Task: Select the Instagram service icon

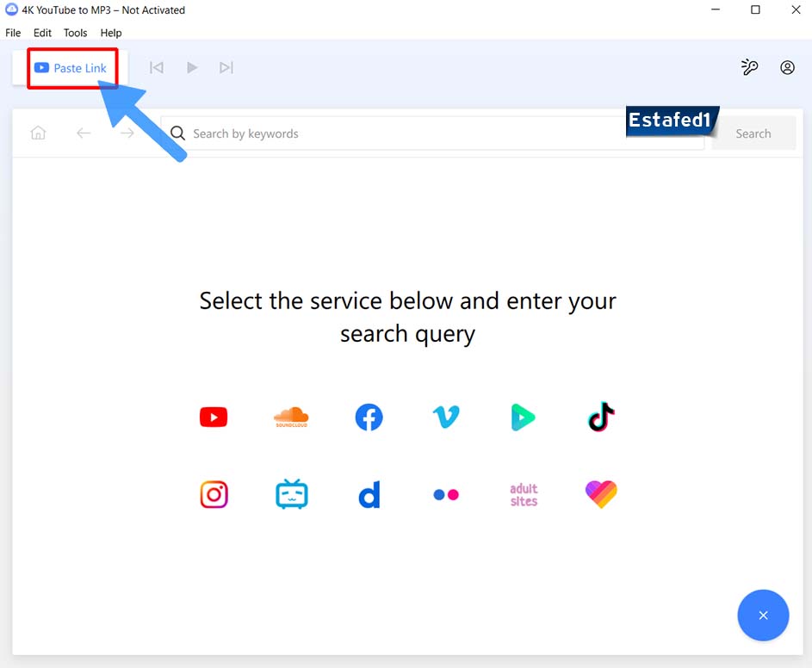Action: (x=213, y=493)
